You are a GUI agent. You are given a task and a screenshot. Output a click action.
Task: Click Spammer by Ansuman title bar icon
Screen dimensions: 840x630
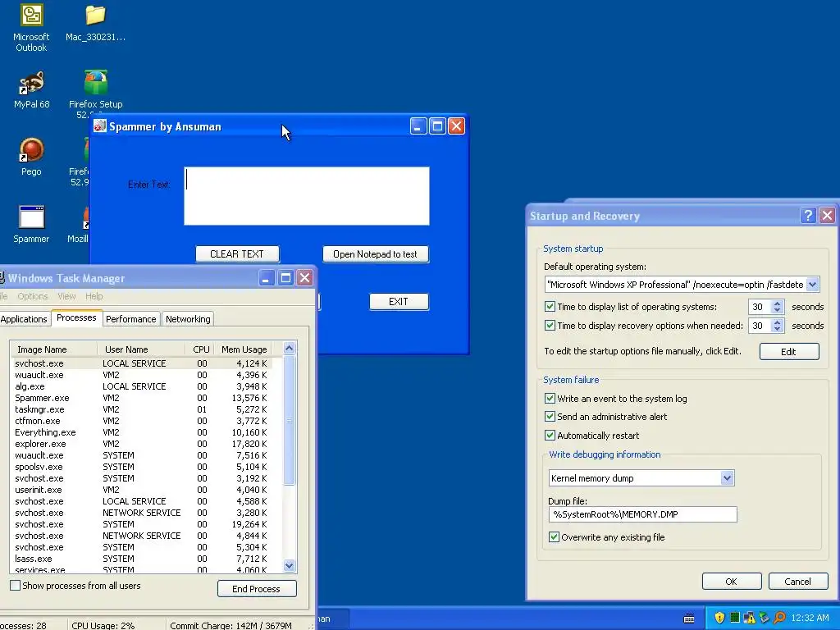100,126
